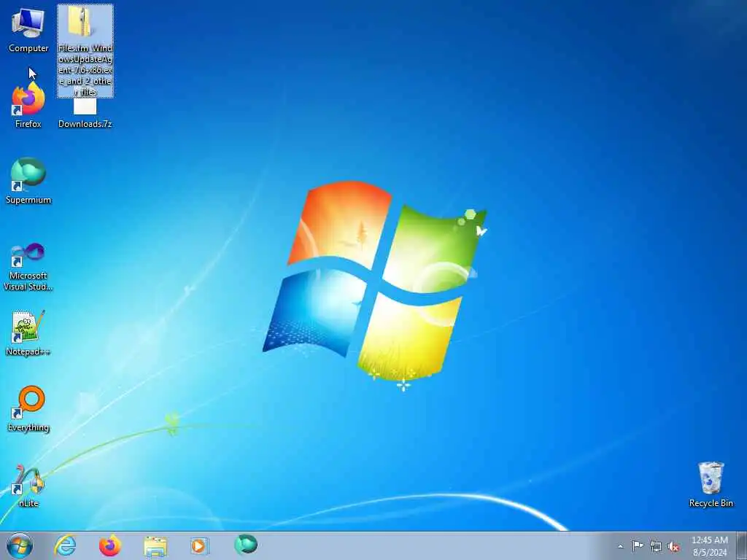Select the Everything search desktop shortcut
The height and width of the screenshot is (560, 747).
(x=28, y=408)
